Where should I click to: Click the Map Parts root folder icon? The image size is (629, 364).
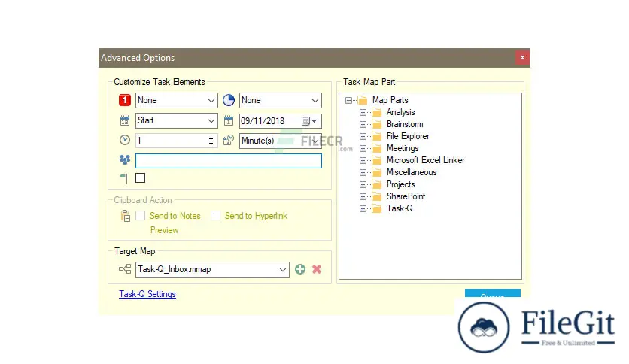363,100
